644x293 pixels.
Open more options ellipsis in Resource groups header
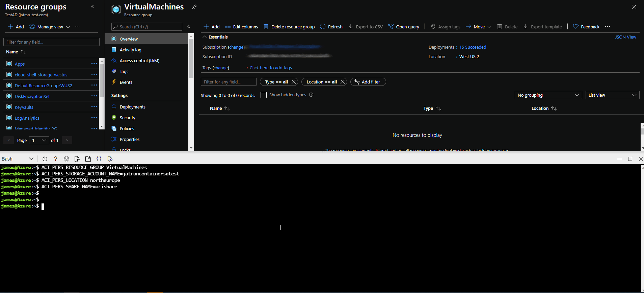click(x=78, y=26)
